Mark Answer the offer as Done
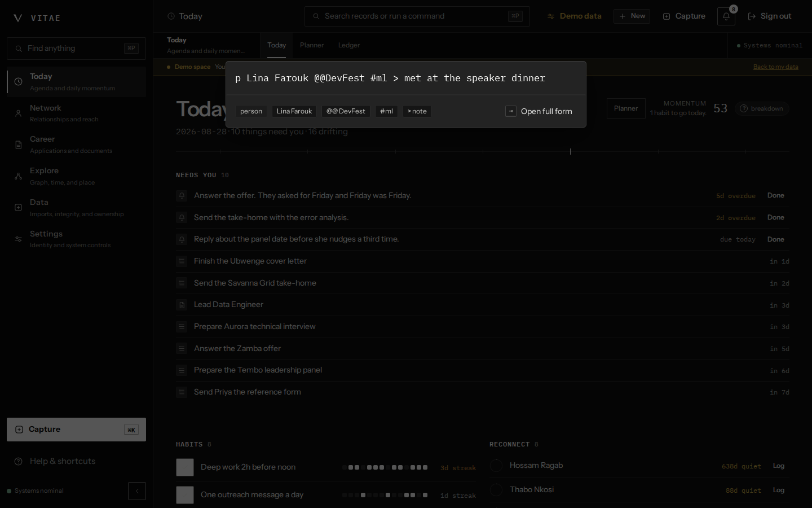Screen dimensions: 812x508 pyautogui.click(x=776, y=195)
